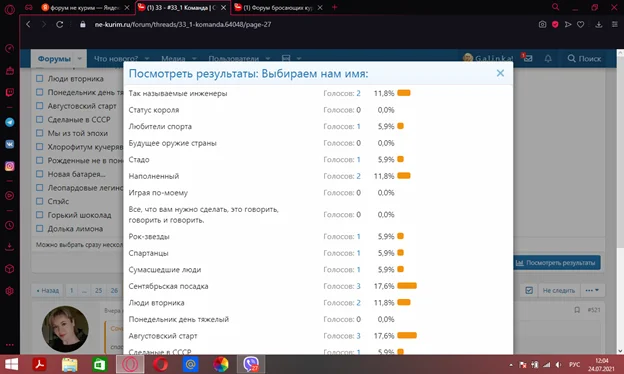Check the 'Горький шоколад' option
Screen dimensions: 624x374
point(39,215)
